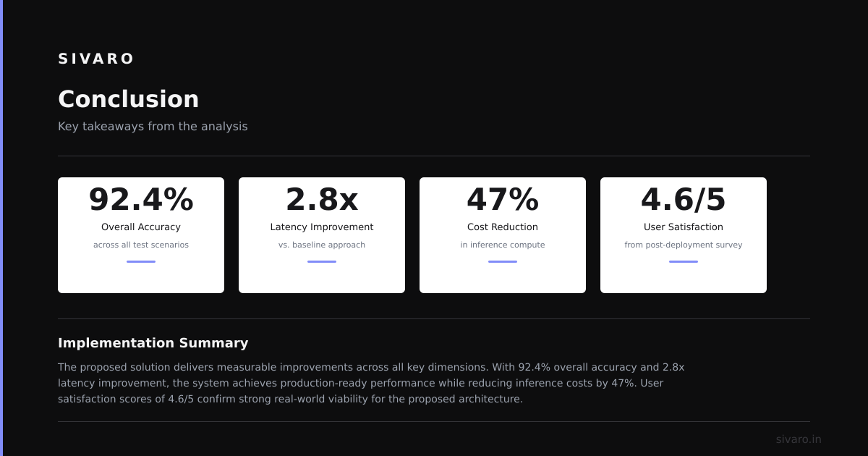Open the 4.6/5 User Satisfaction card
This screenshot has height=456, width=868.
(684, 235)
